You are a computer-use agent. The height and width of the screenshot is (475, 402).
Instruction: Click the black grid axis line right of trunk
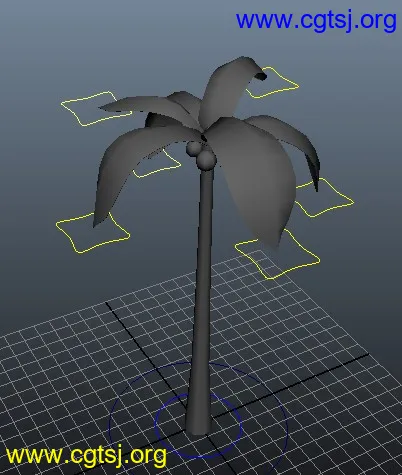click(290, 386)
